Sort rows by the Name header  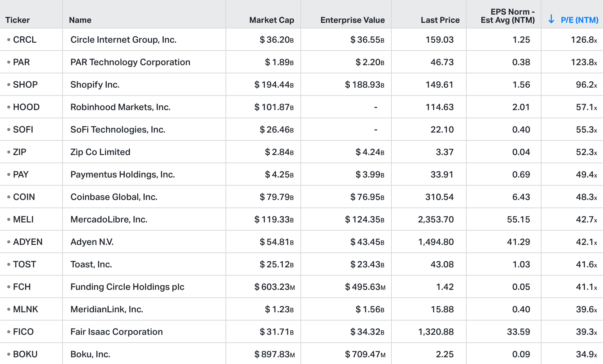pos(80,20)
